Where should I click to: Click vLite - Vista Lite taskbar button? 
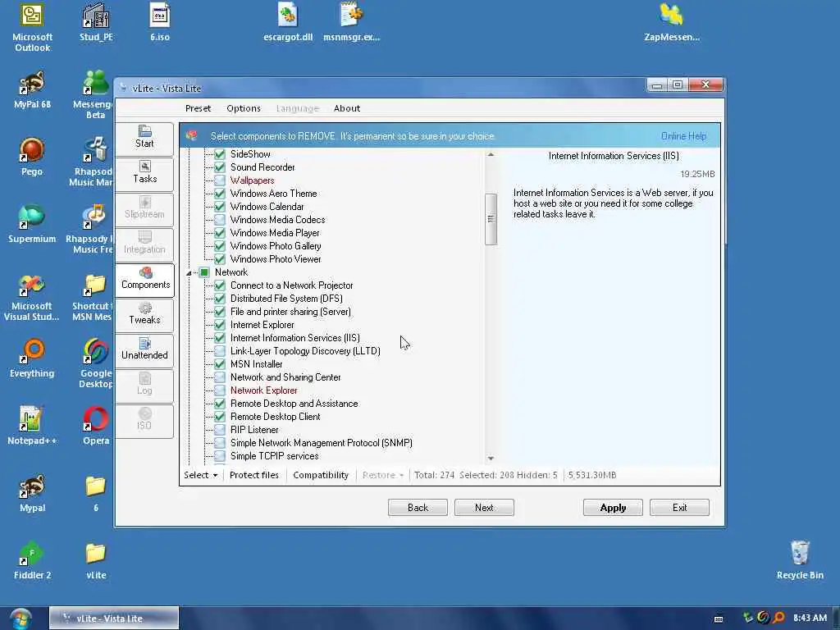pos(113,619)
